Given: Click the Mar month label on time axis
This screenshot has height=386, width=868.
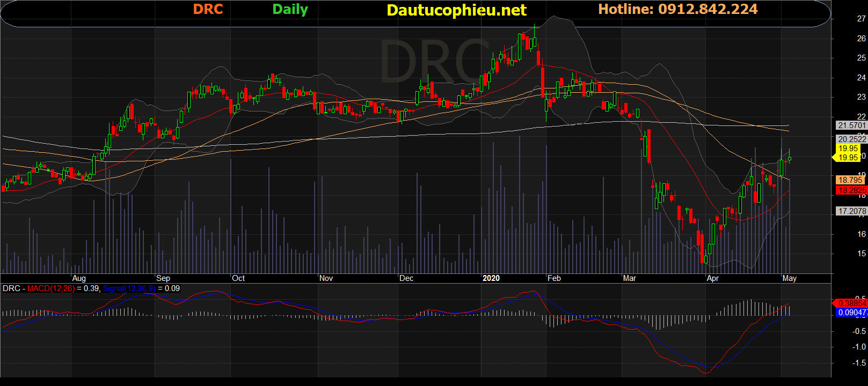Looking at the screenshot, I should coord(629,278).
